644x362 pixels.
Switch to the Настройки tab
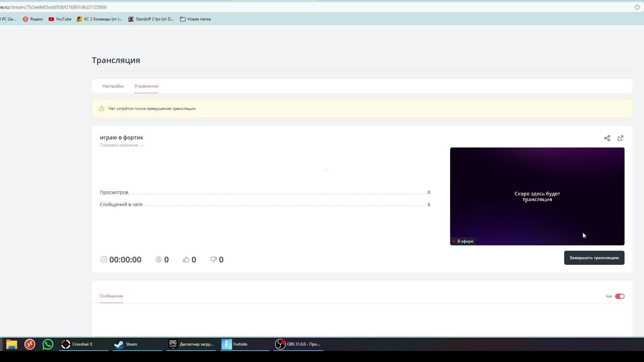click(x=113, y=86)
